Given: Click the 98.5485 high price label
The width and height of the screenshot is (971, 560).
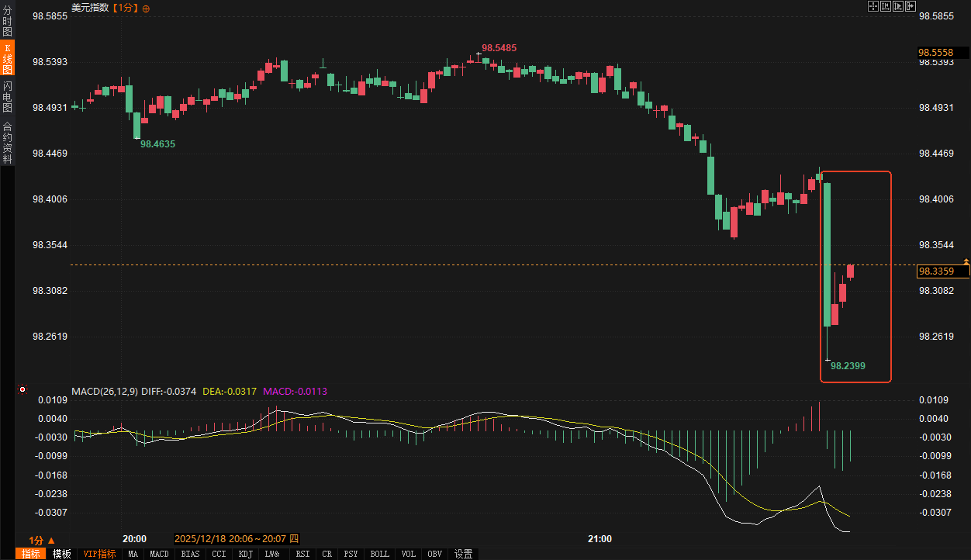Looking at the screenshot, I should 499,48.
